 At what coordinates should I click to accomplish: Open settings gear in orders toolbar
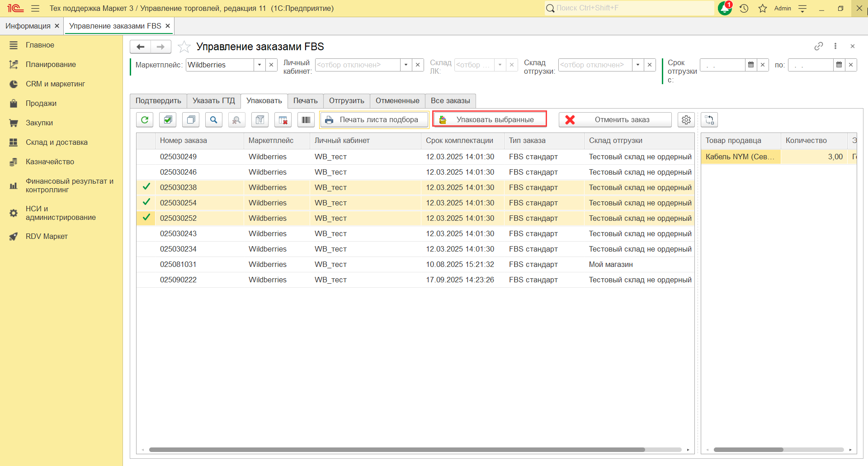pos(686,120)
